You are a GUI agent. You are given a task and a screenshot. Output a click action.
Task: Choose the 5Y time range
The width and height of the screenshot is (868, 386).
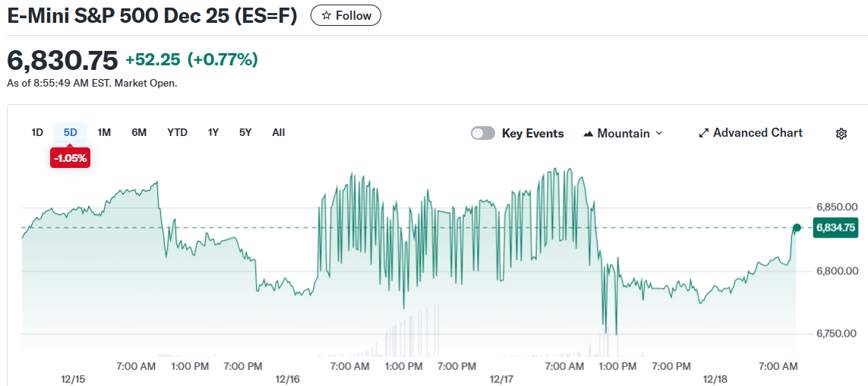245,132
